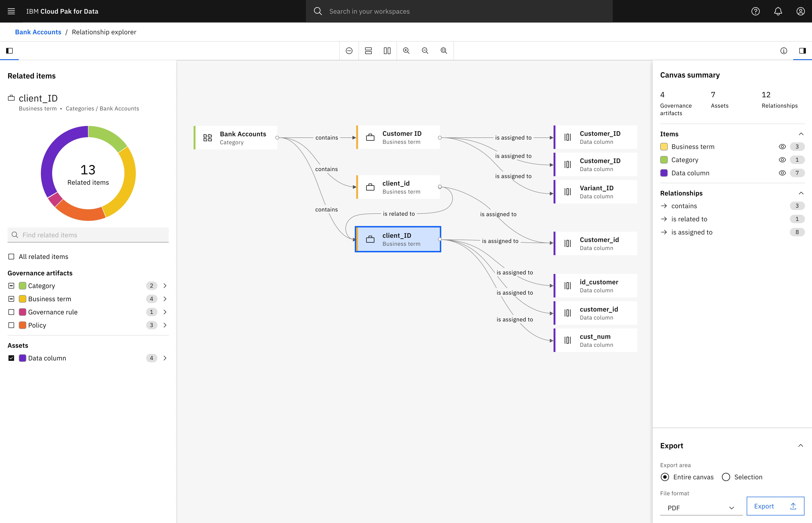The width and height of the screenshot is (812, 523).
Task: Open the hamburger navigation menu
Action: [x=11, y=11]
